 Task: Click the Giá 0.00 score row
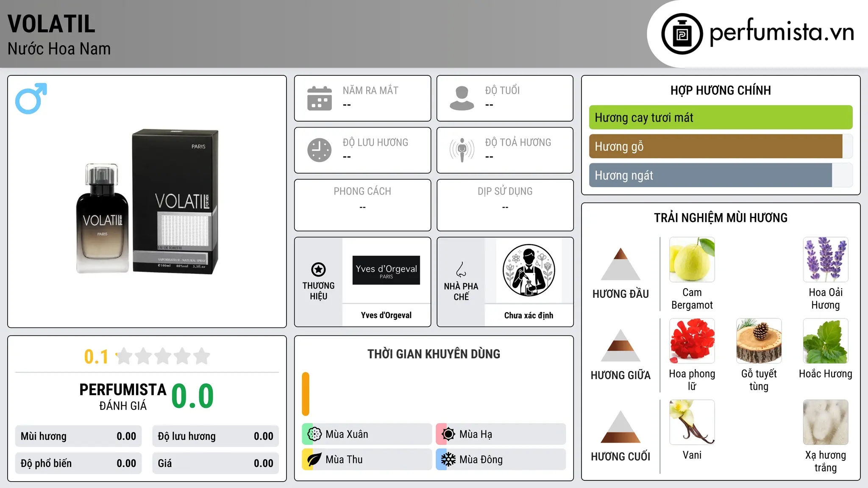[x=215, y=463]
